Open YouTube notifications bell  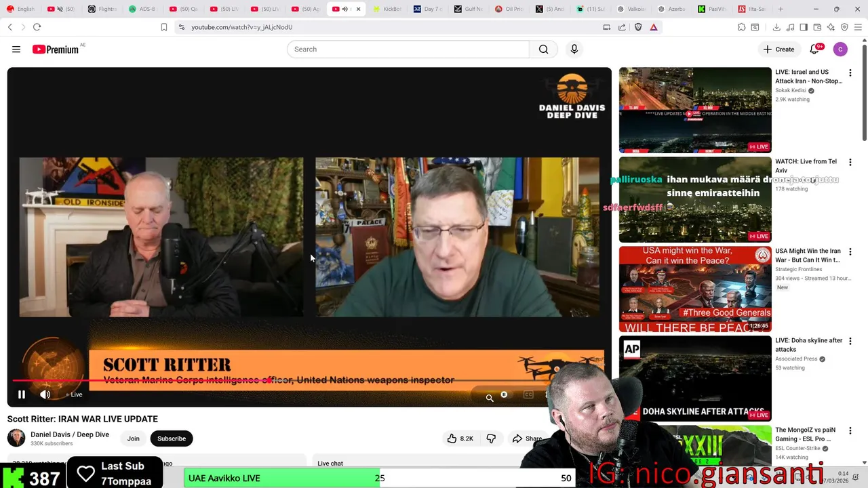(x=814, y=49)
